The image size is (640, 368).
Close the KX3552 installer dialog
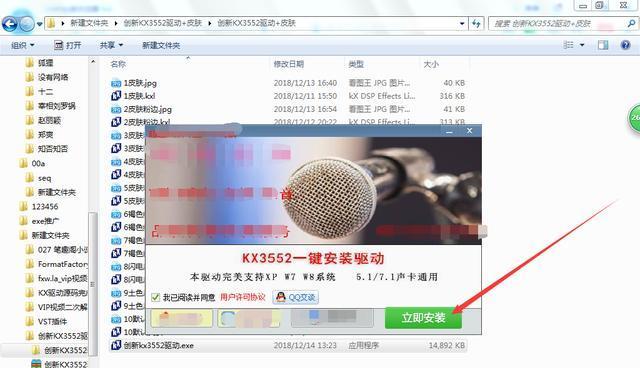[x=469, y=131]
